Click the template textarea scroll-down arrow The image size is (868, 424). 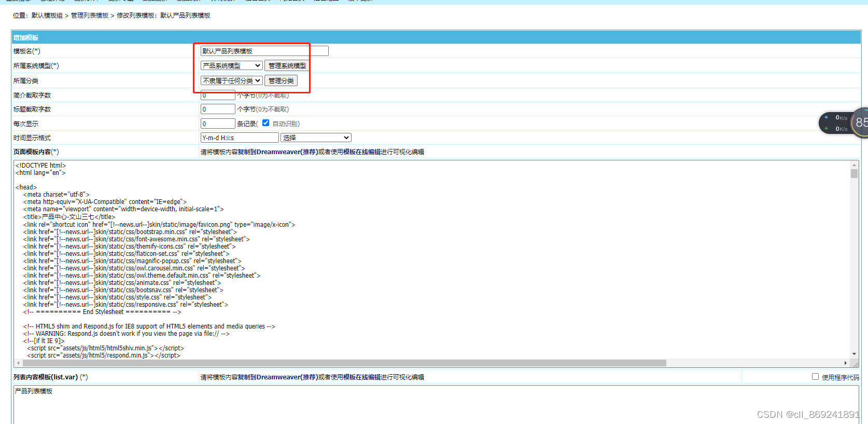click(854, 354)
